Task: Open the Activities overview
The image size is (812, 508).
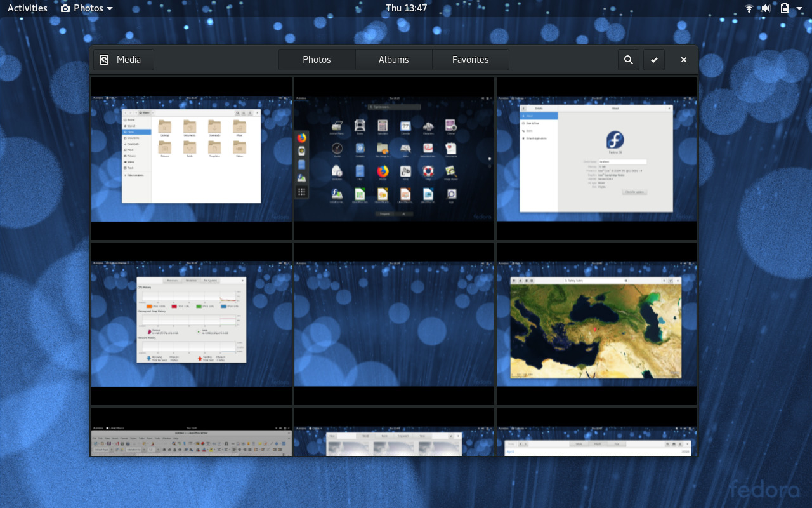Action: pos(27,8)
